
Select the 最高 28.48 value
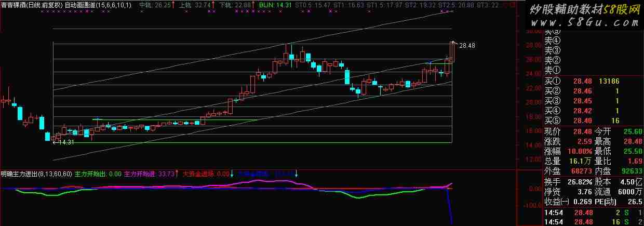pos(634,141)
